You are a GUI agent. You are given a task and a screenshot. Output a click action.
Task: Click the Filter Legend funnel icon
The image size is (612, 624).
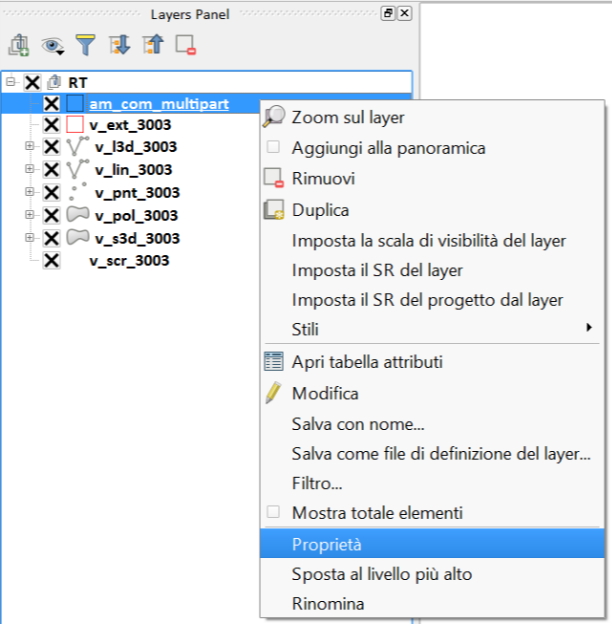coord(86,45)
